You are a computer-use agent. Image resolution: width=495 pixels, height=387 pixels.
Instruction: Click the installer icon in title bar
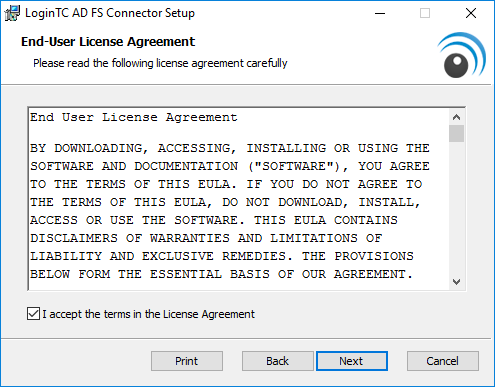12,13
